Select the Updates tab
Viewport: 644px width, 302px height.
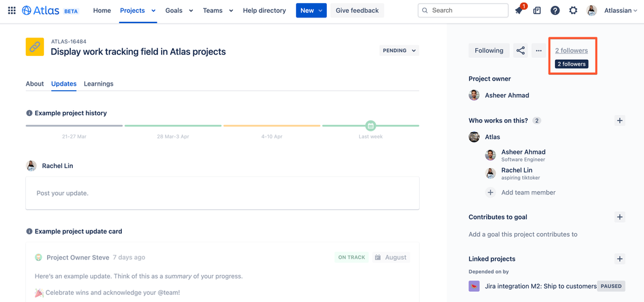(64, 84)
